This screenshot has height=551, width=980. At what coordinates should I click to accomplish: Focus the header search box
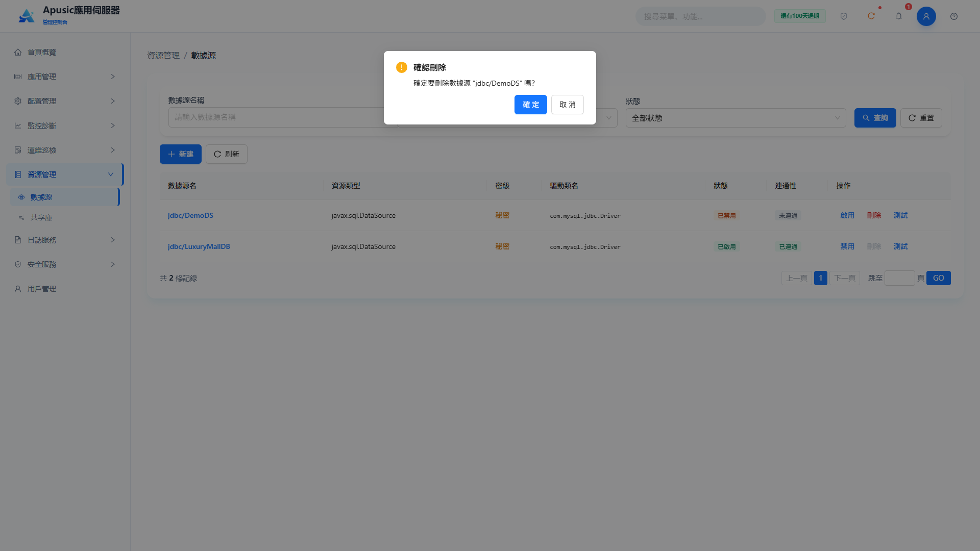701,16
